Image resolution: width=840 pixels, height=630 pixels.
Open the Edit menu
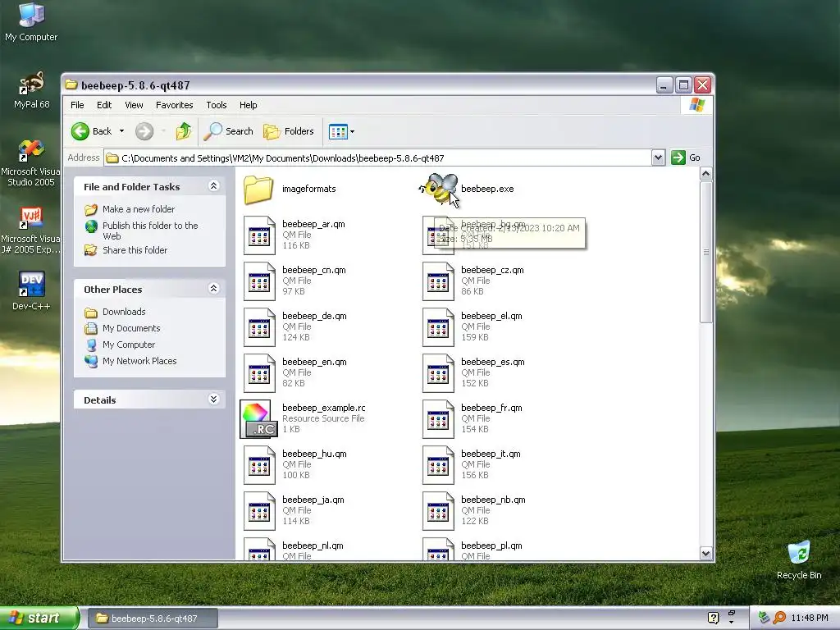point(104,105)
